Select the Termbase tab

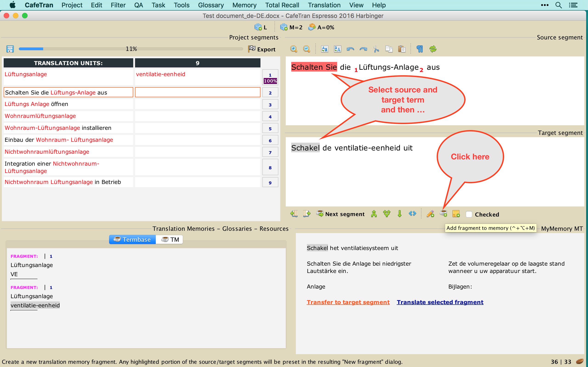click(133, 239)
